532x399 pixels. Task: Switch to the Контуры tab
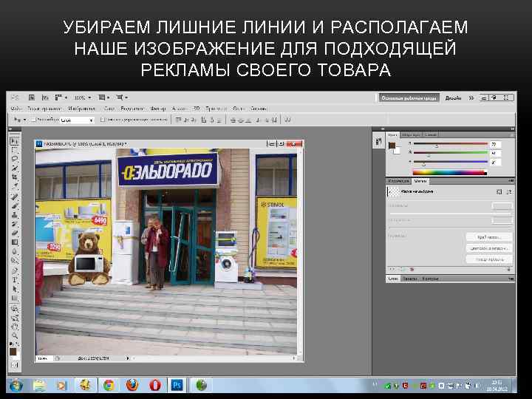pyautogui.click(x=430, y=279)
